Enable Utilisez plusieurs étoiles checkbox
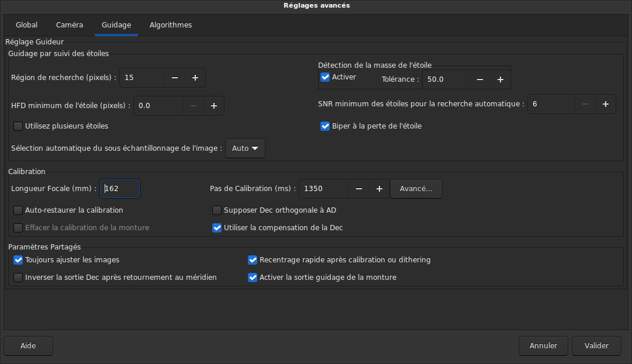Image resolution: width=632 pixels, height=364 pixels. coord(18,126)
